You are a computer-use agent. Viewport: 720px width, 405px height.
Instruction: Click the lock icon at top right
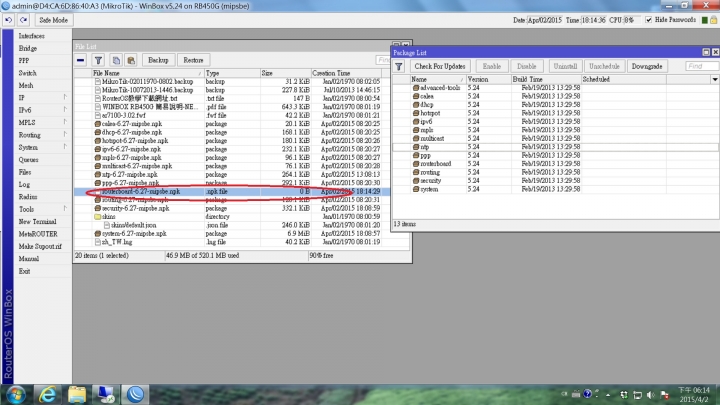714,20
